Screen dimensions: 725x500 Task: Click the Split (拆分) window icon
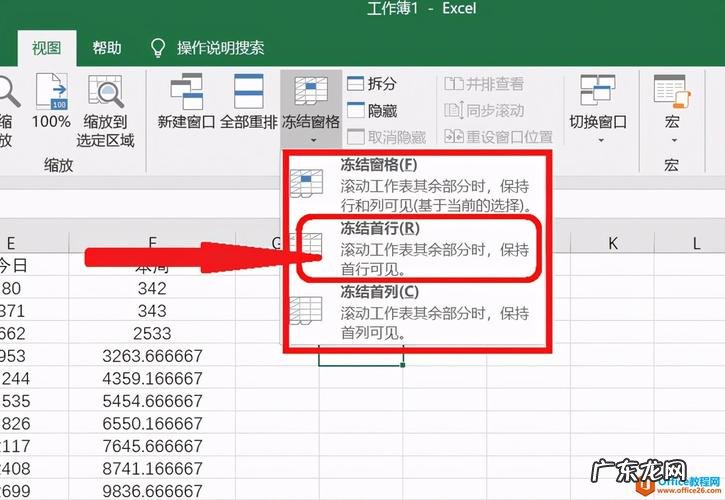pos(356,85)
